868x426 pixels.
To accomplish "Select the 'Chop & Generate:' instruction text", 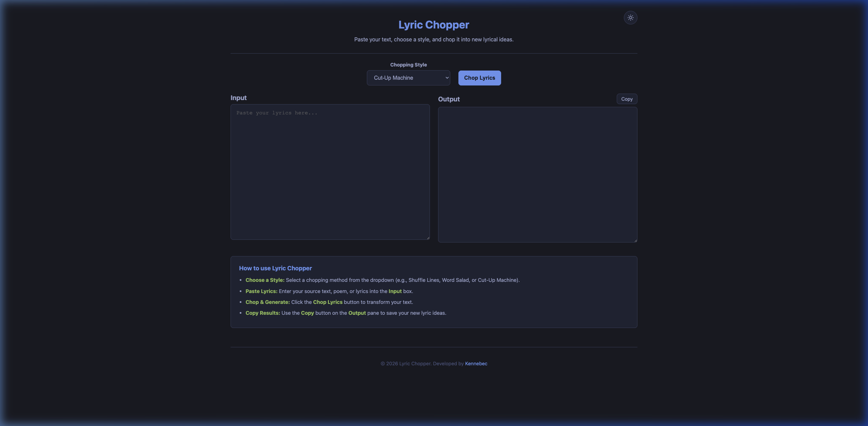I will pos(268,302).
